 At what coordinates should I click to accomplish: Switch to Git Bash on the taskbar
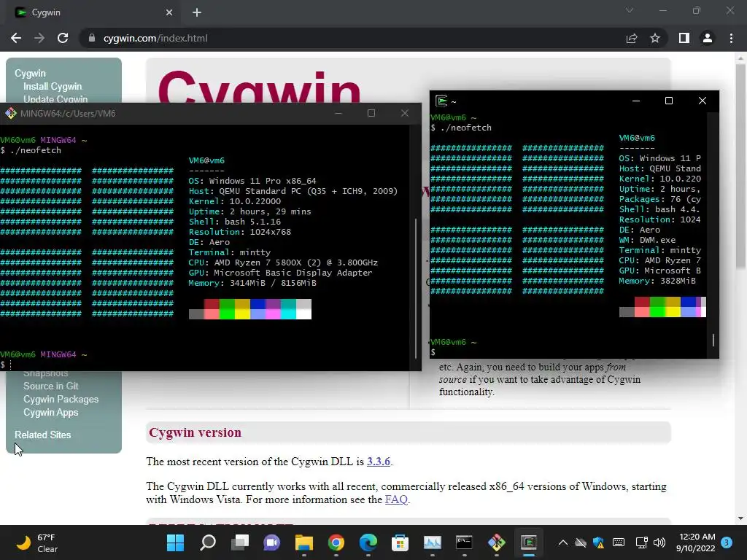(496, 542)
